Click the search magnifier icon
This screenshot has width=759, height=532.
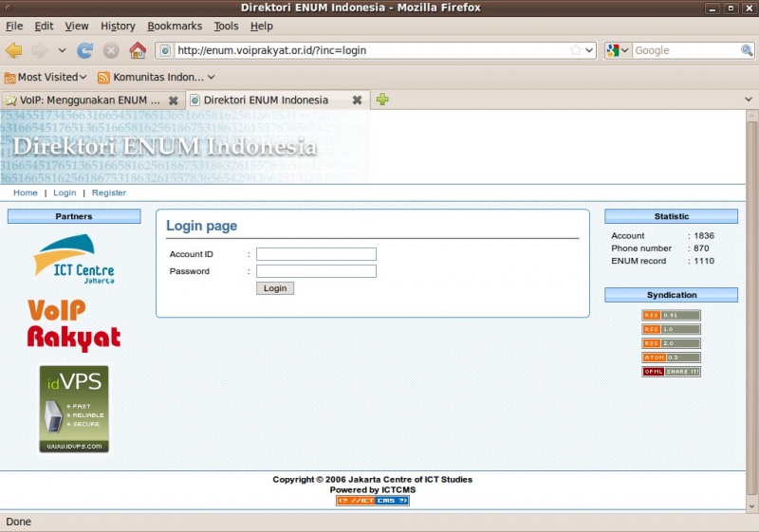click(748, 50)
